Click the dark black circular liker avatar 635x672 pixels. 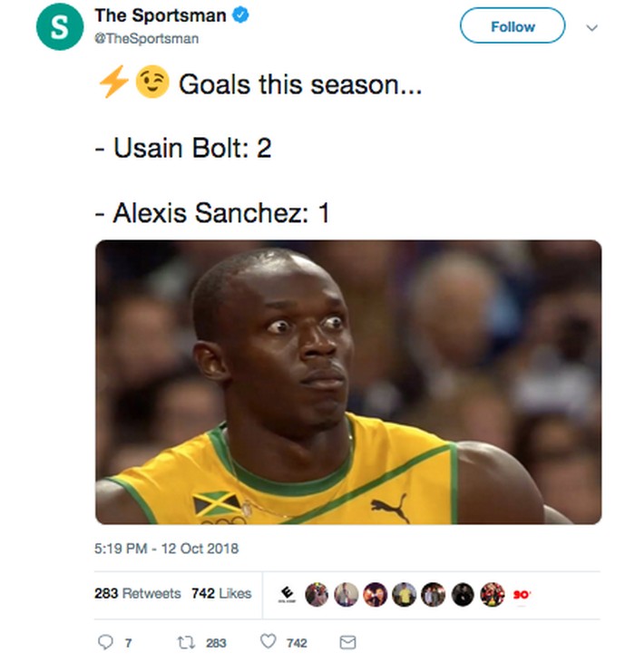[x=463, y=594]
